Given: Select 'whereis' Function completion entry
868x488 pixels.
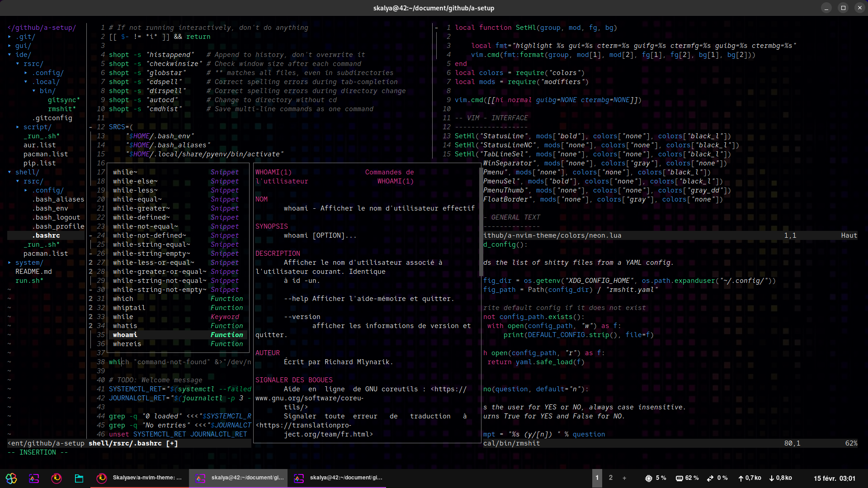Looking at the screenshot, I should tap(127, 344).
